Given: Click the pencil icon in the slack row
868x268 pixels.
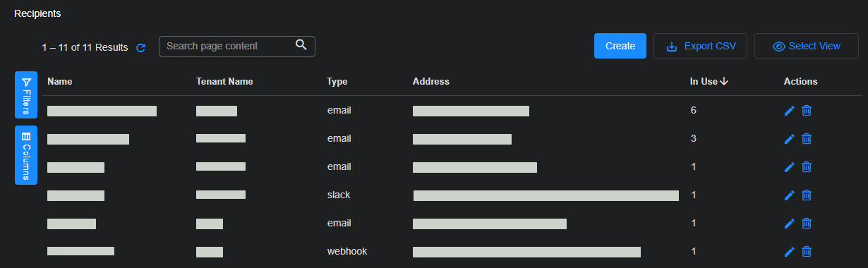Looking at the screenshot, I should [x=790, y=195].
